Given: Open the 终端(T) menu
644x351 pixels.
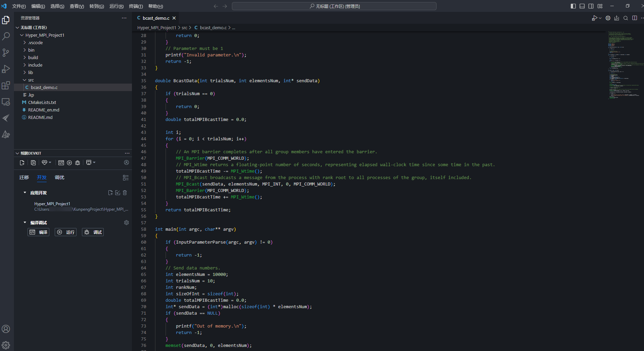Looking at the screenshot, I should [136, 6].
